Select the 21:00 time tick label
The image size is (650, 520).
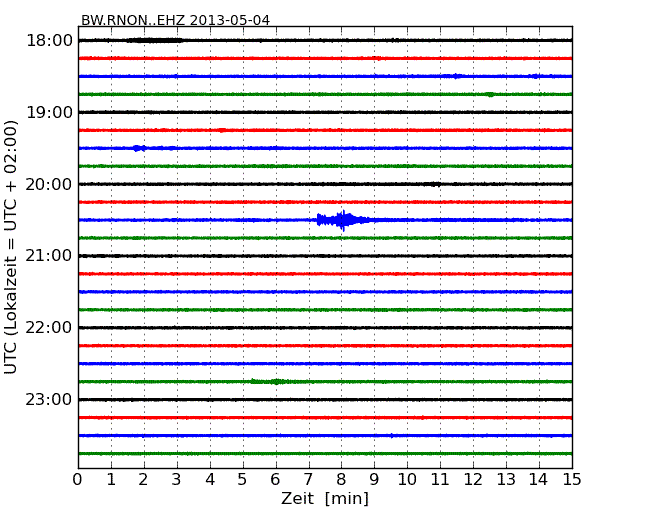tap(49, 256)
